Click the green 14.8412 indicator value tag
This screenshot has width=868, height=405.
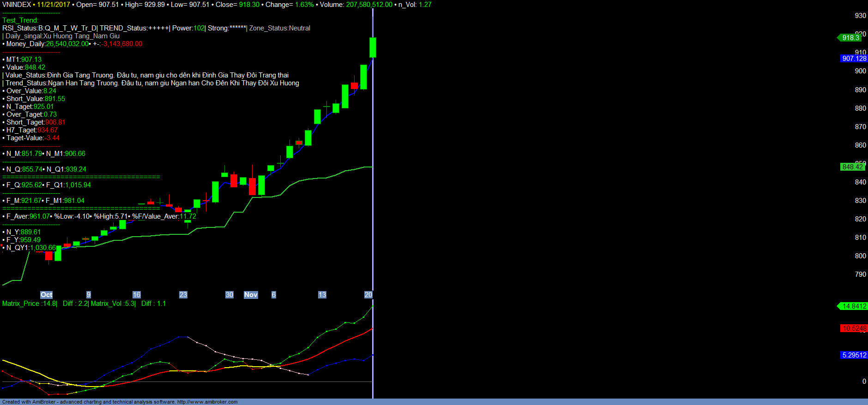click(854, 306)
